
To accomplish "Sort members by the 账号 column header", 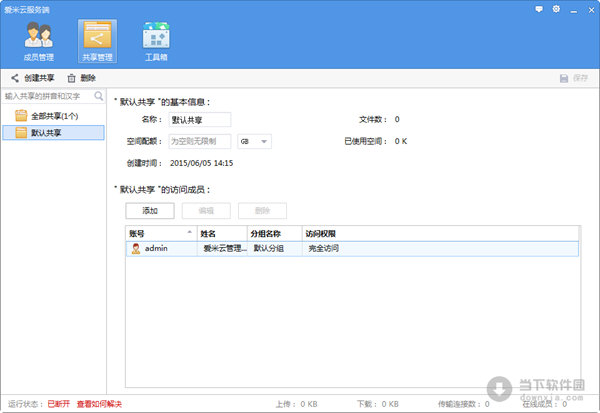I will pos(160,232).
